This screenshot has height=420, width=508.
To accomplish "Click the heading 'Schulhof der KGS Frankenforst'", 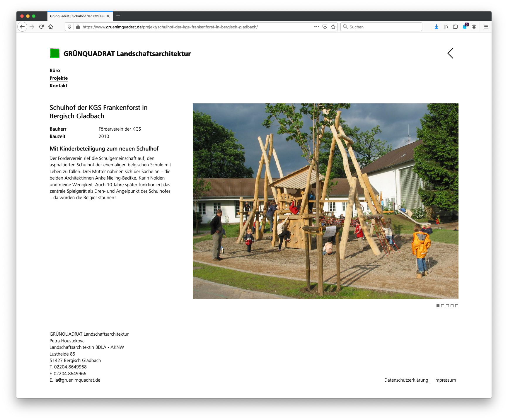I will (98, 112).
